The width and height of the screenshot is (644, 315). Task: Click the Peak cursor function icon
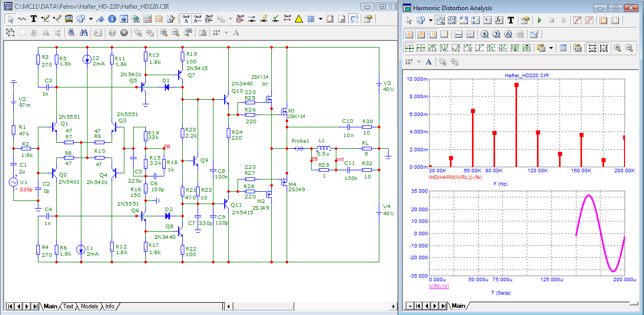433,48
